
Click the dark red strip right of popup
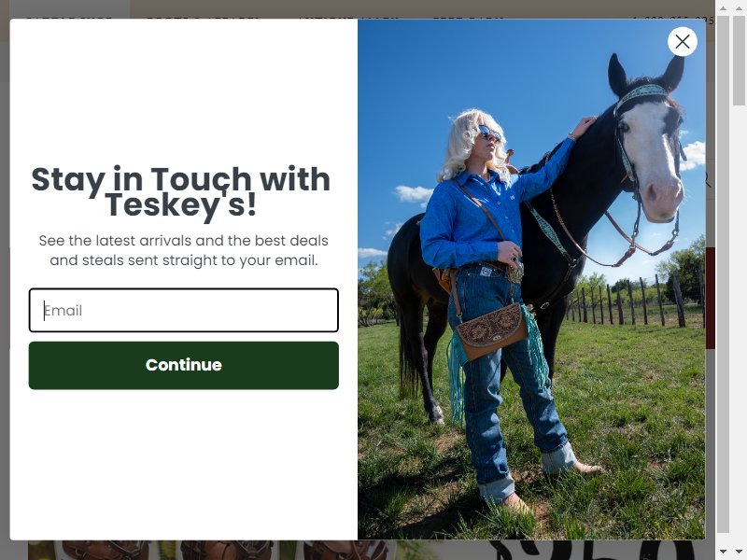(x=711, y=298)
